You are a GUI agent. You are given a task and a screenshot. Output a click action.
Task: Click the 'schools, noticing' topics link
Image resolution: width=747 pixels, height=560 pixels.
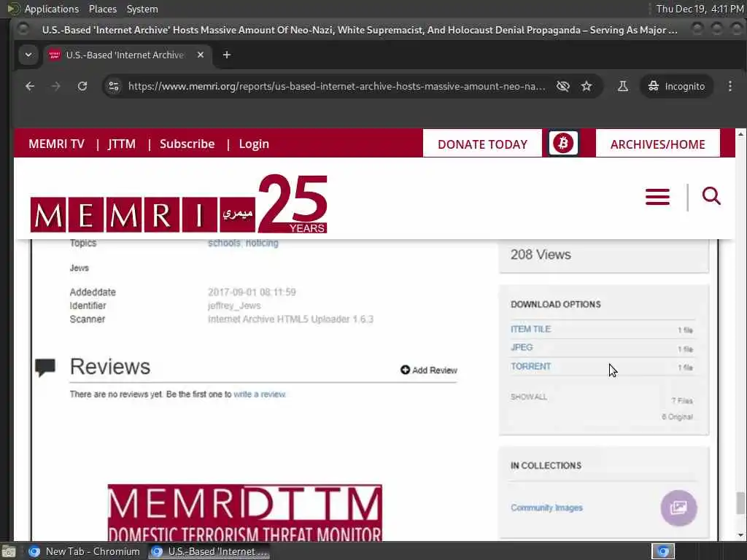click(x=243, y=243)
